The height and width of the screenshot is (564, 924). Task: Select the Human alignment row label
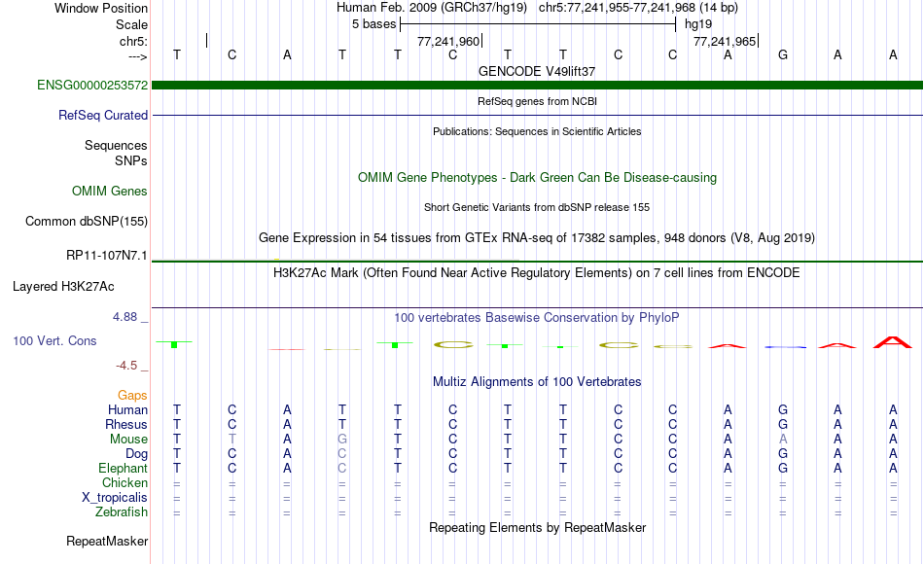pyautogui.click(x=127, y=409)
